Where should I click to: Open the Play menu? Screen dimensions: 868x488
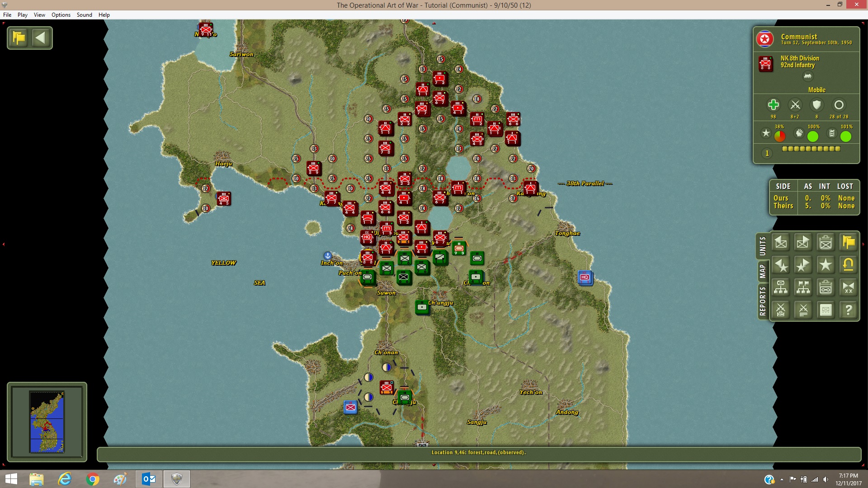pos(23,15)
